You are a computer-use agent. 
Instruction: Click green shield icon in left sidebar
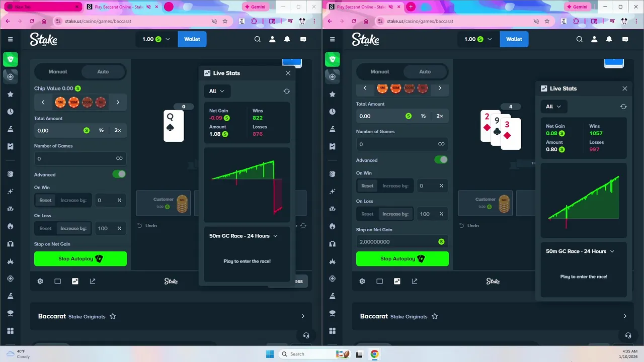pos(10,59)
